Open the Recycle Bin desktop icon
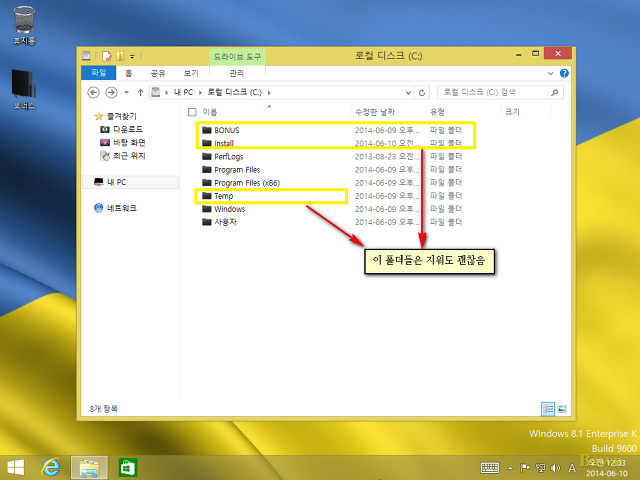 (x=24, y=24)
